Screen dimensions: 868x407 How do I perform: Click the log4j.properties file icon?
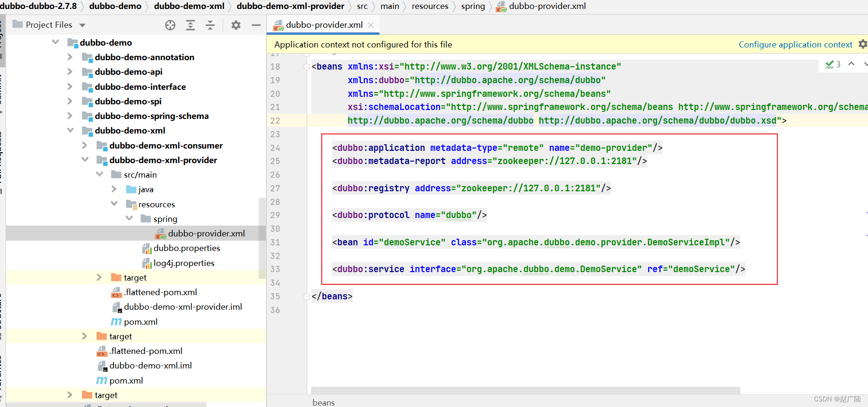coord(147,263)
